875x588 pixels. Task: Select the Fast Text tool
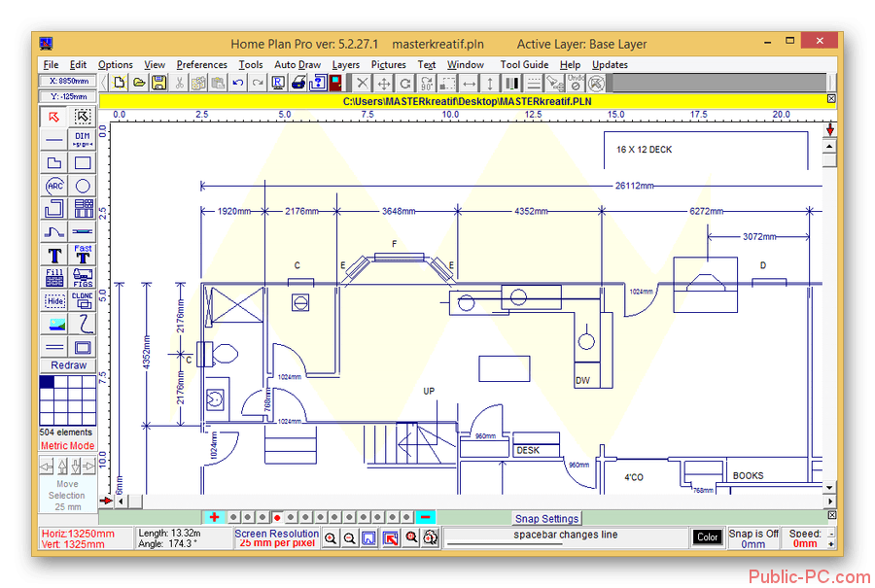pos(83,255)
